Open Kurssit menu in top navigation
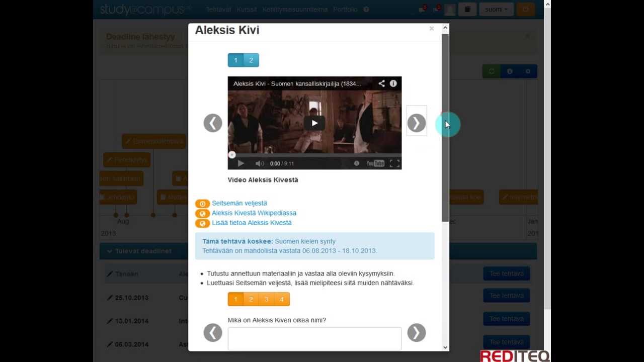644x362 pixels. coord(247,10)
